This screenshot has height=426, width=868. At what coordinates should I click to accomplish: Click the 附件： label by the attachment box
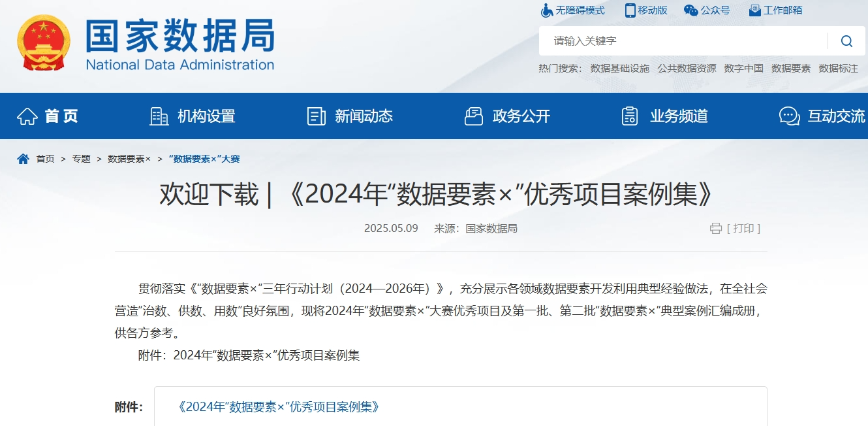(x=129, y=407)
